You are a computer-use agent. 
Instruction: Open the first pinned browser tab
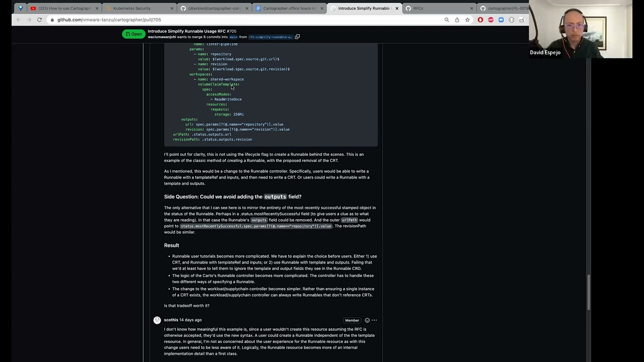21,8
